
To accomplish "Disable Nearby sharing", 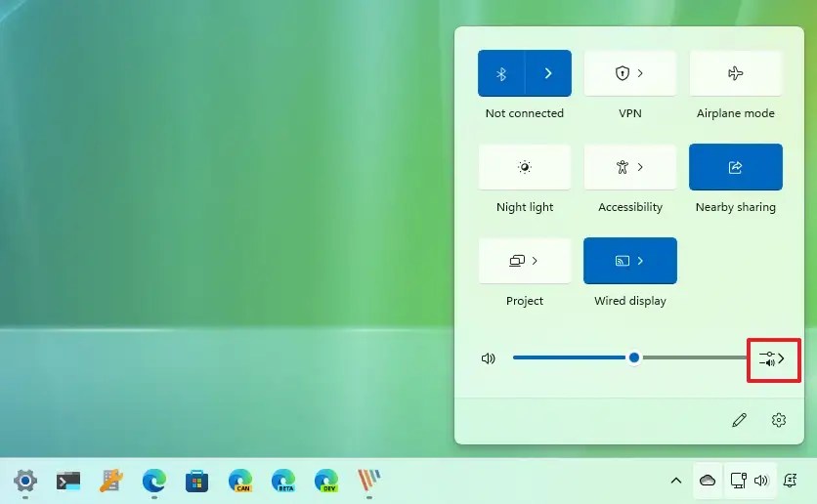I will point(735,167).
